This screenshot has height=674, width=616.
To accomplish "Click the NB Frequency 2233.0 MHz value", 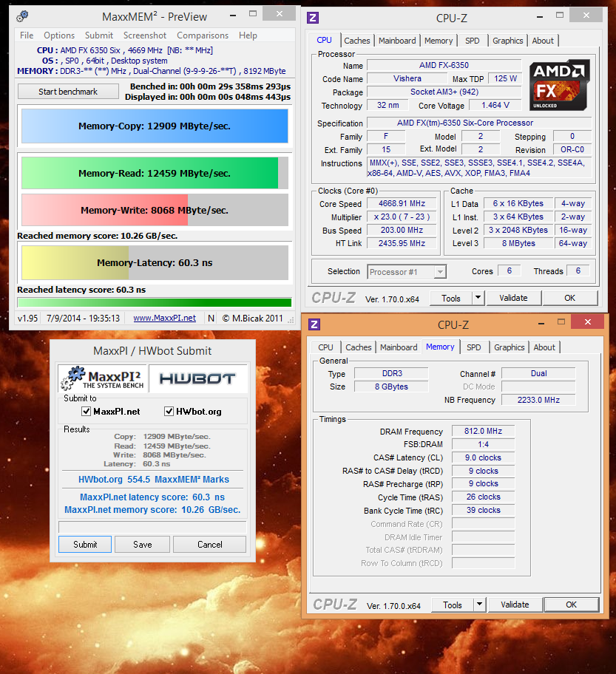I will pos(538,400).
